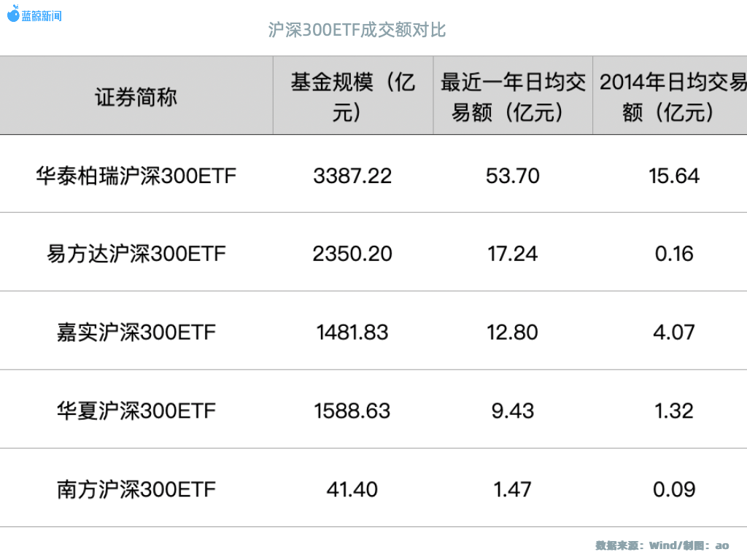Image resolution: width=747 pixels, height=560 pixels.
Task: Select the daily turnover value 17.24
Action: [513, 254]
